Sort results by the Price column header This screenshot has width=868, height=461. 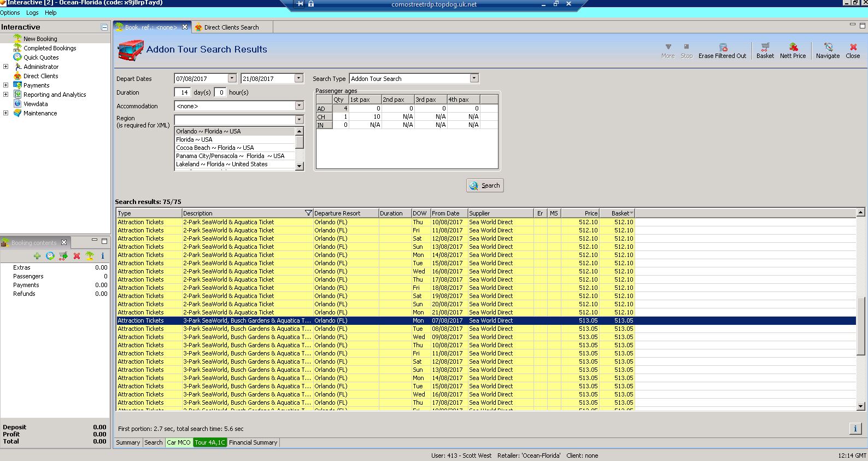click(580, 213)
